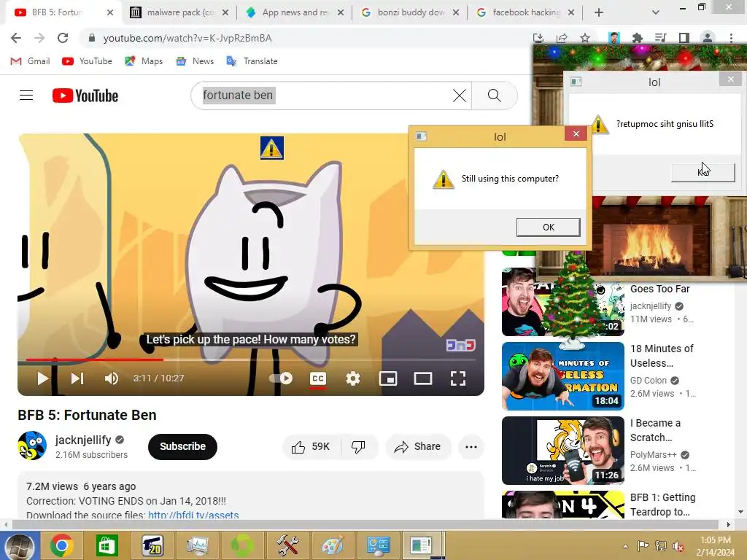
Task: Dislike the video
Action: tap(358, 447)
